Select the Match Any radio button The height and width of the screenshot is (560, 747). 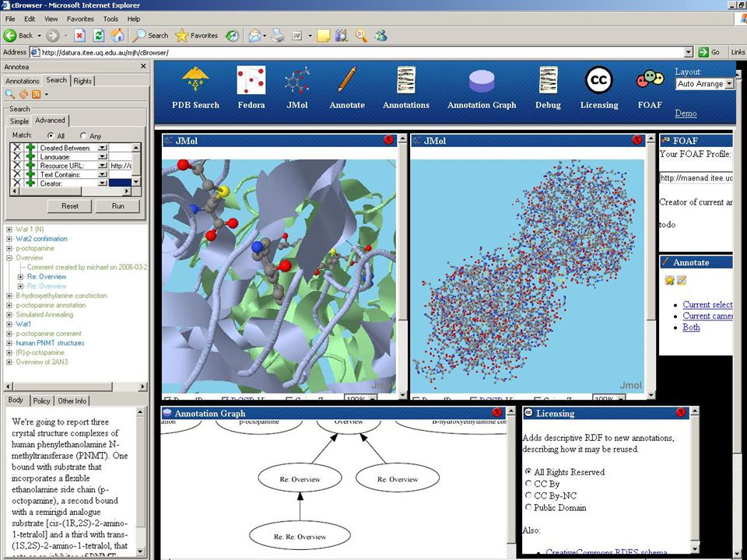83,135
